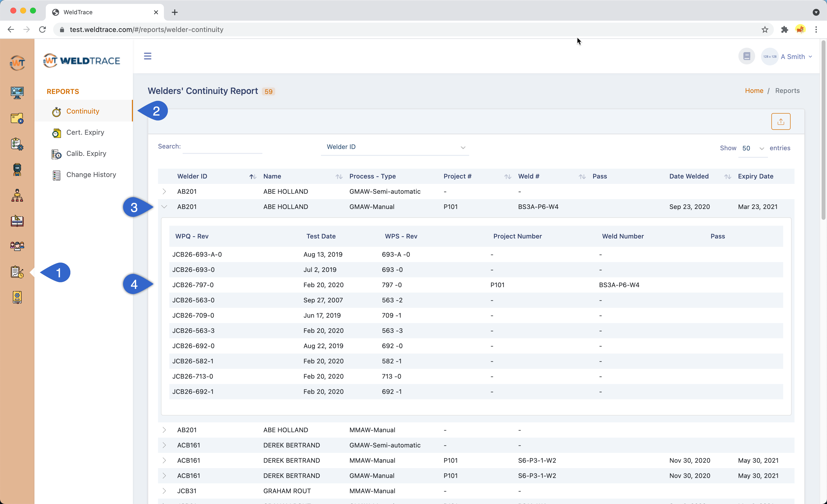The height and width of the screenshot is (504, 827).
Task: Click the organization hierarchy sidebar icon
Action: pos(17,195)
